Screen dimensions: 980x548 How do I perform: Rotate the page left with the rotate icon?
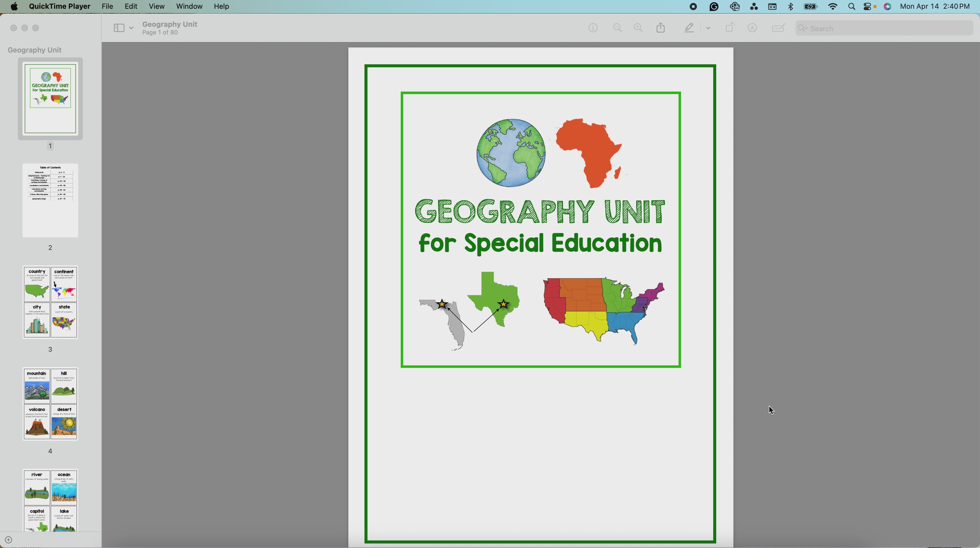(x=730, y=27)
